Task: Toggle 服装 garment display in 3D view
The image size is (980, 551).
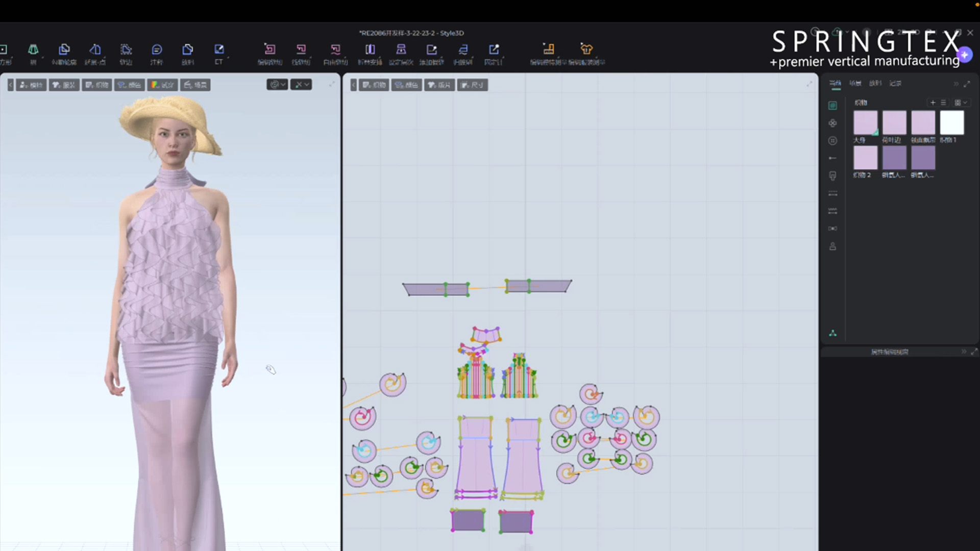Action: point(64,85)
